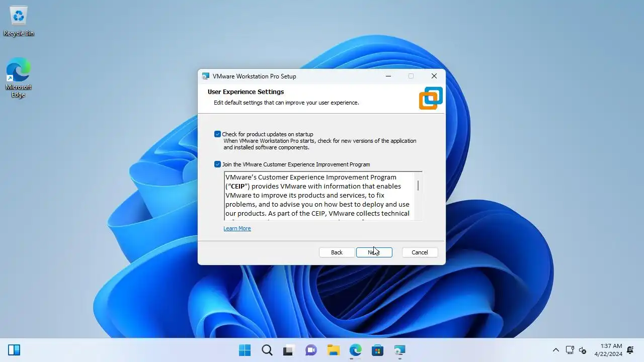Open the Chat app on taskbar
Image resolution: width=644 pixels, height=362 pixels.
tap(311, 350)
